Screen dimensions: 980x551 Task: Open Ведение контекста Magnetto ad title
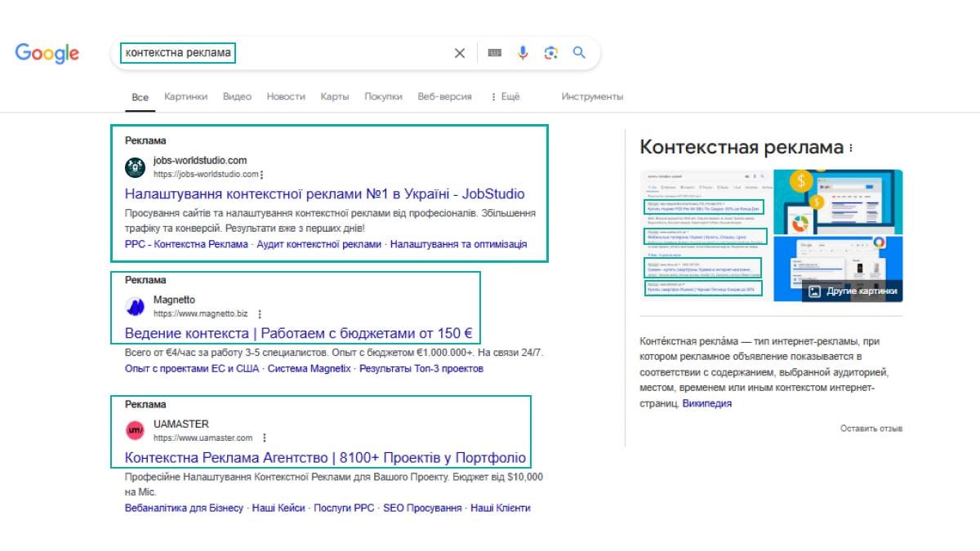[299, 334]
